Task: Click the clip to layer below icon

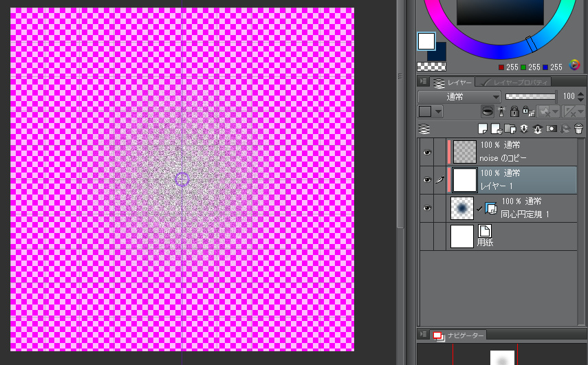Action: [x=488, y=111]
